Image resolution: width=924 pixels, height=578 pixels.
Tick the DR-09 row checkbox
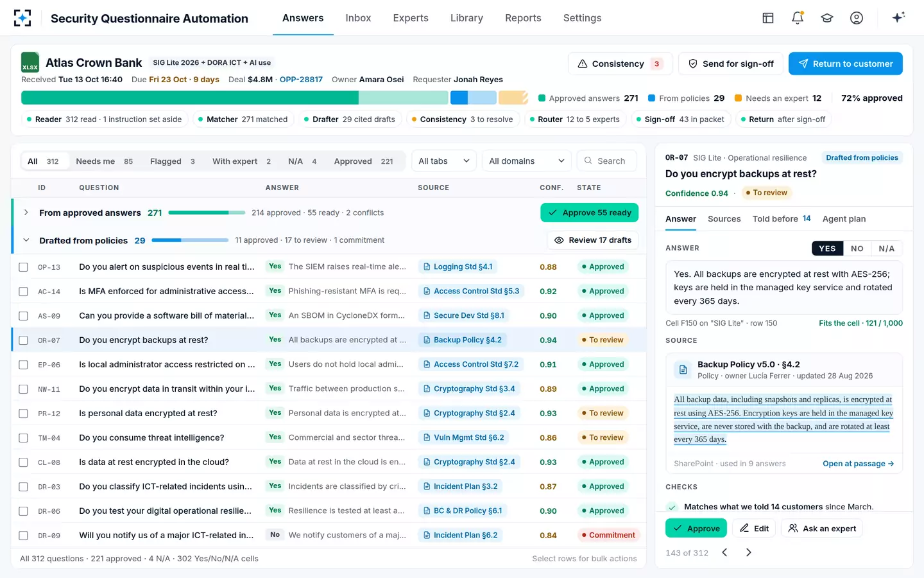point(24,536)
